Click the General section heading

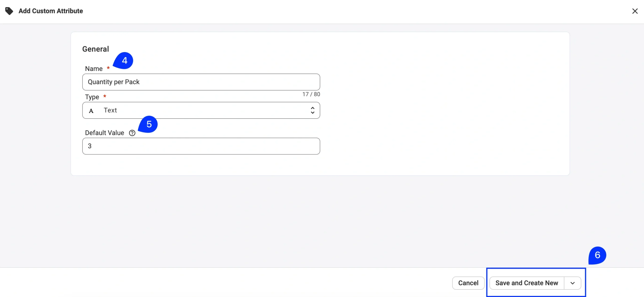pyautogui.click(x=95, y=49)
